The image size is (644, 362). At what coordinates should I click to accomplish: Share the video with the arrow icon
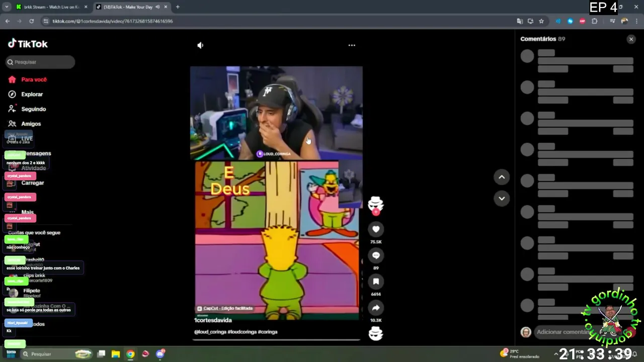click(376, 308)
